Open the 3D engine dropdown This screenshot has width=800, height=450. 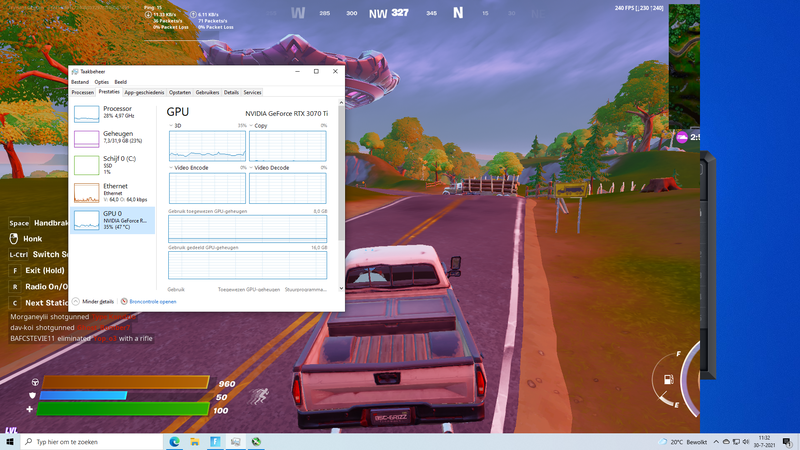175,126
